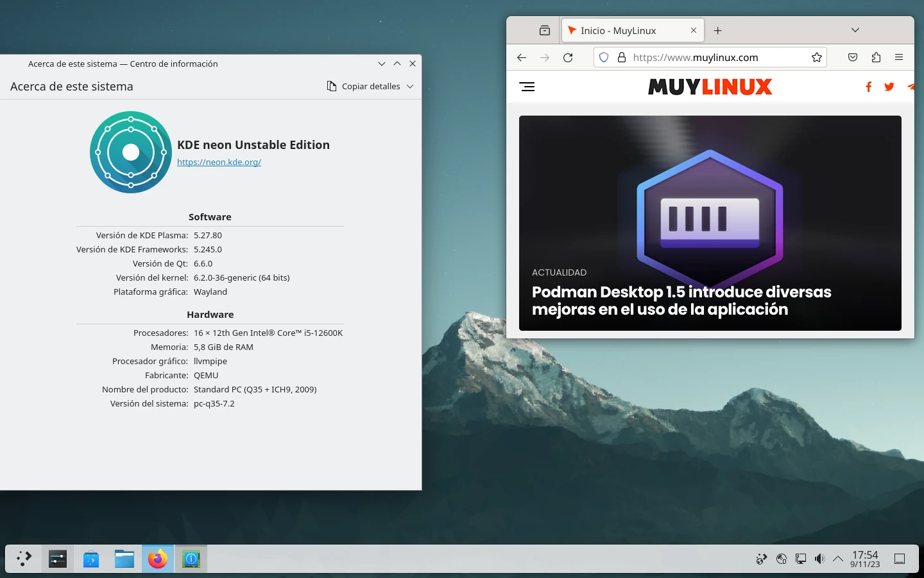Click Copiar detalles button
The height and width of the screenshot is (578, 924).
click(364, 86)
